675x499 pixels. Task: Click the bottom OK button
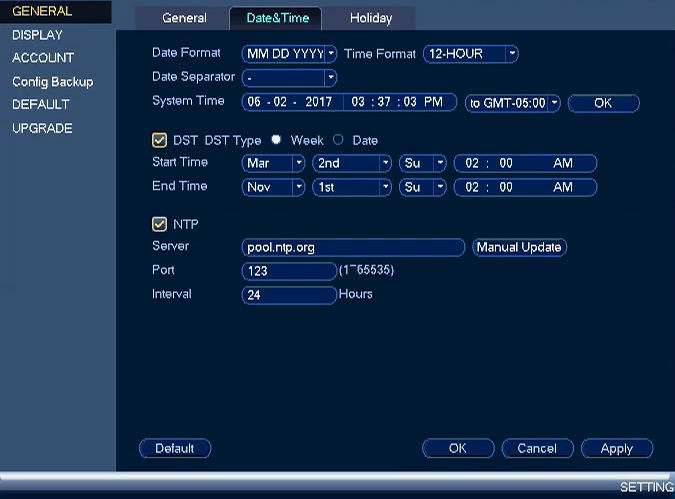coord(458,449)
